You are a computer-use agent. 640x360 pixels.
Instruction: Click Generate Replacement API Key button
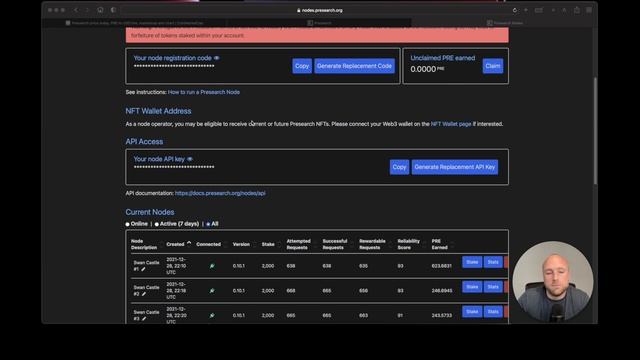455,167
